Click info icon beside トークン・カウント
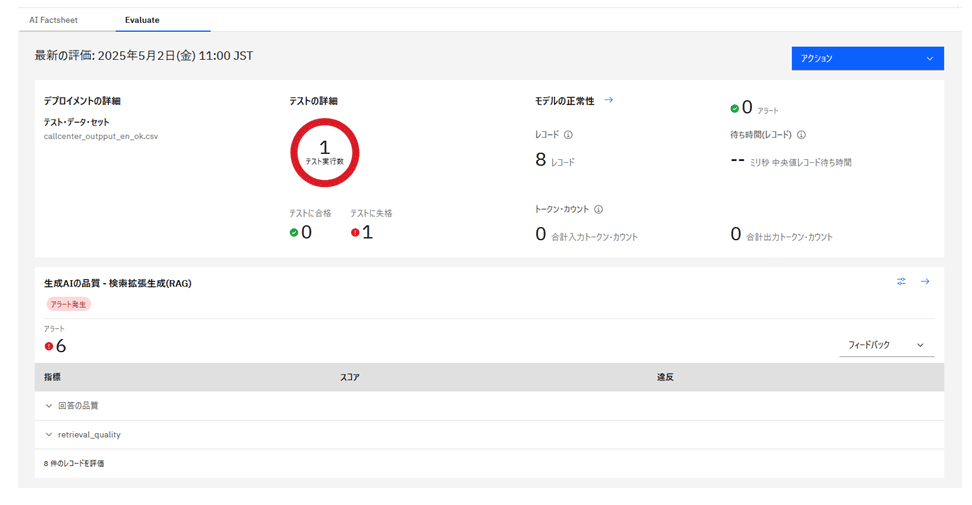The height and width of the screenshot is (505, 972). pos(598,210)
